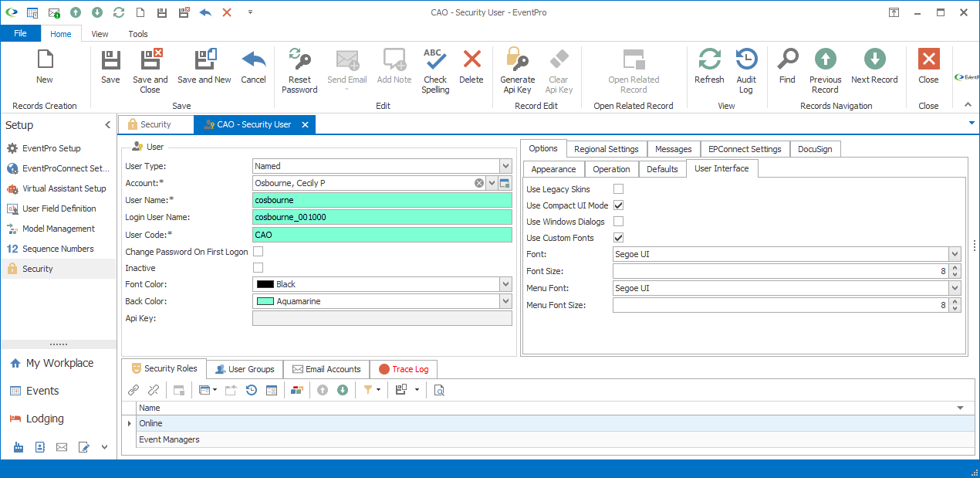Viewport: 980px width, 478px height.
Task: Open the Back Color dropdown
Action: tap(505, 301)
